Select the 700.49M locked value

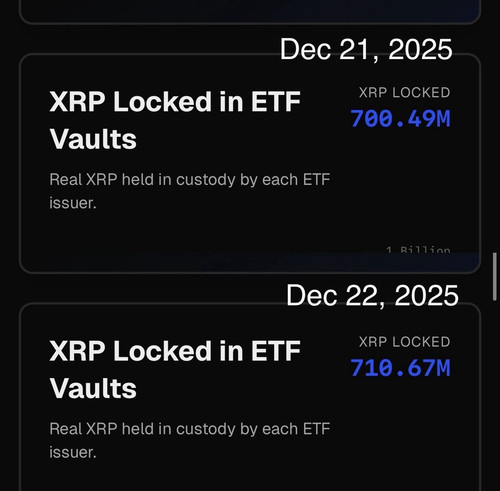click(x=400, y=119)
